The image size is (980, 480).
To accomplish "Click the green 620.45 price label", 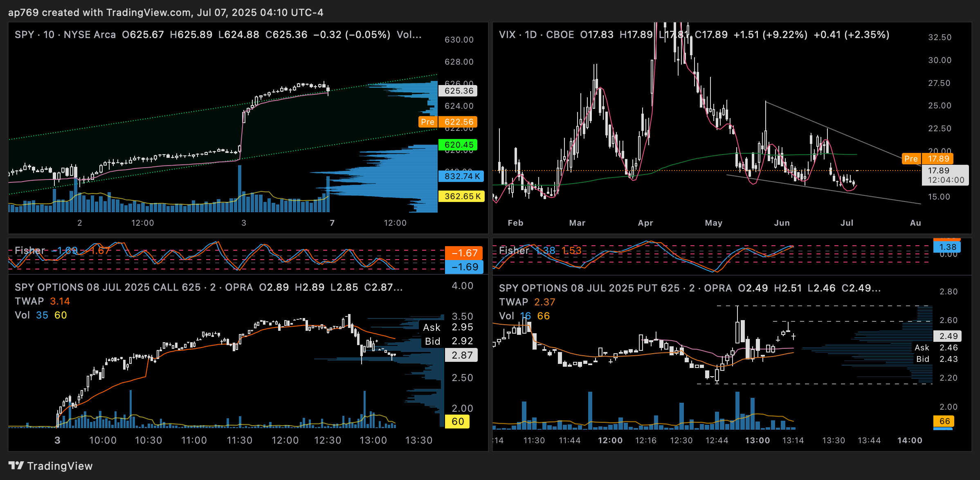I will coord(458,145).
